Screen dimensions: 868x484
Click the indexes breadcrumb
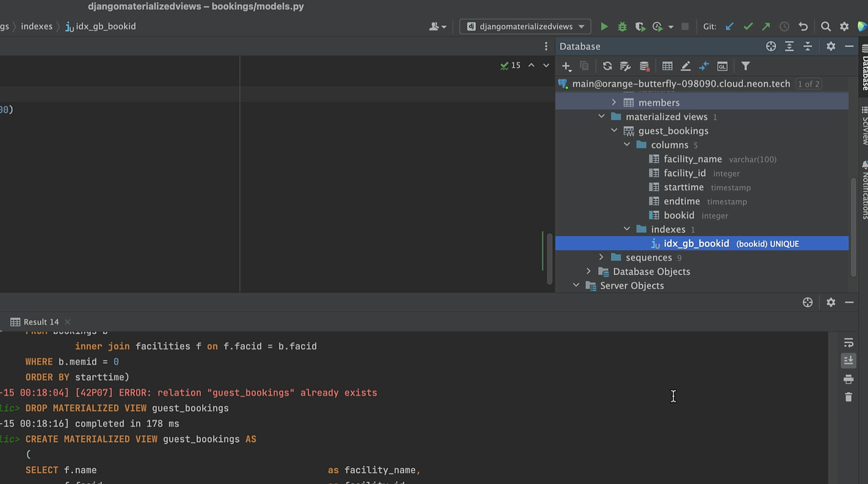click(37, 26)
